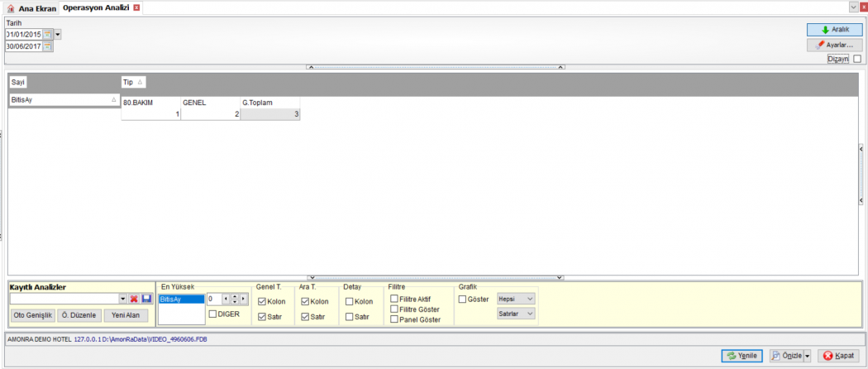Select the GENEL column header
The image size is (868, 369).
pyautogui.click(x=210, y=103)
